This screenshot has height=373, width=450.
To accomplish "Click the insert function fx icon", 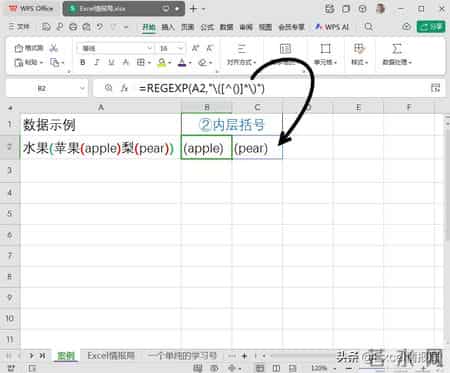I will click(x=124, y=88).
